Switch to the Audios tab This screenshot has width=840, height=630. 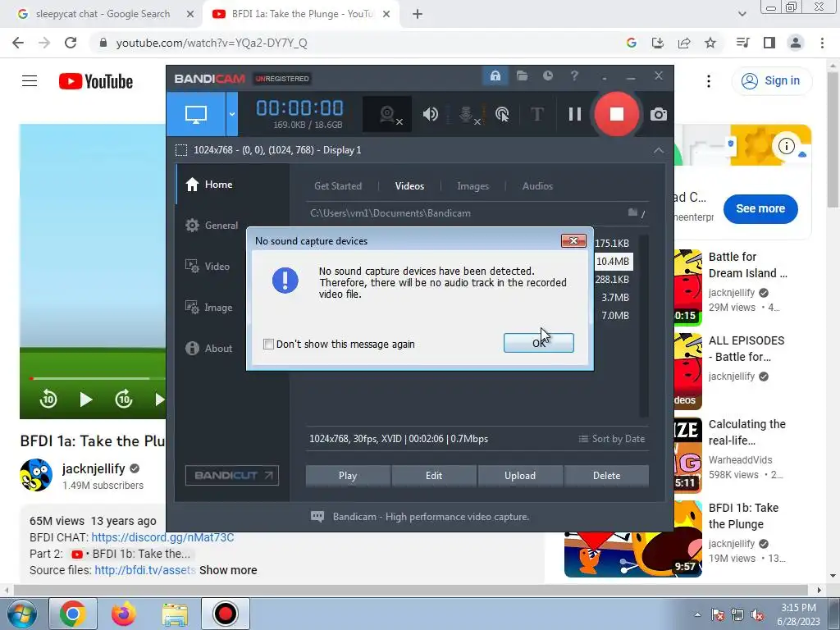(537, 186)
